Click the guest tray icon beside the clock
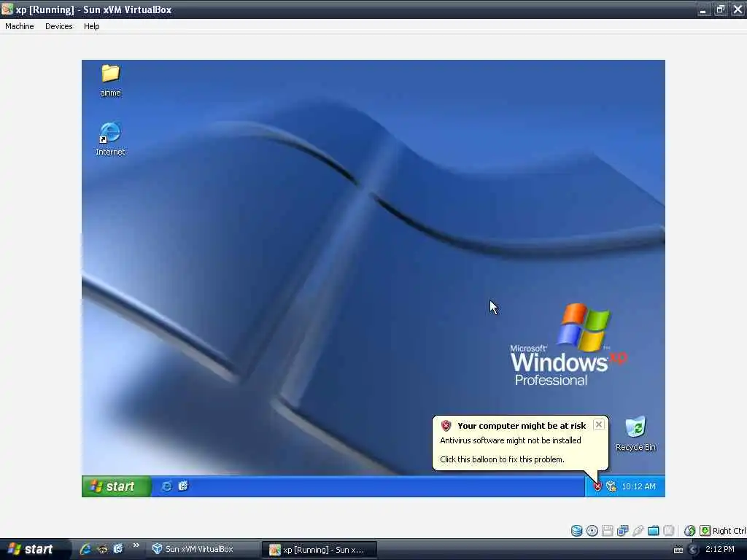 click(611, 486)
